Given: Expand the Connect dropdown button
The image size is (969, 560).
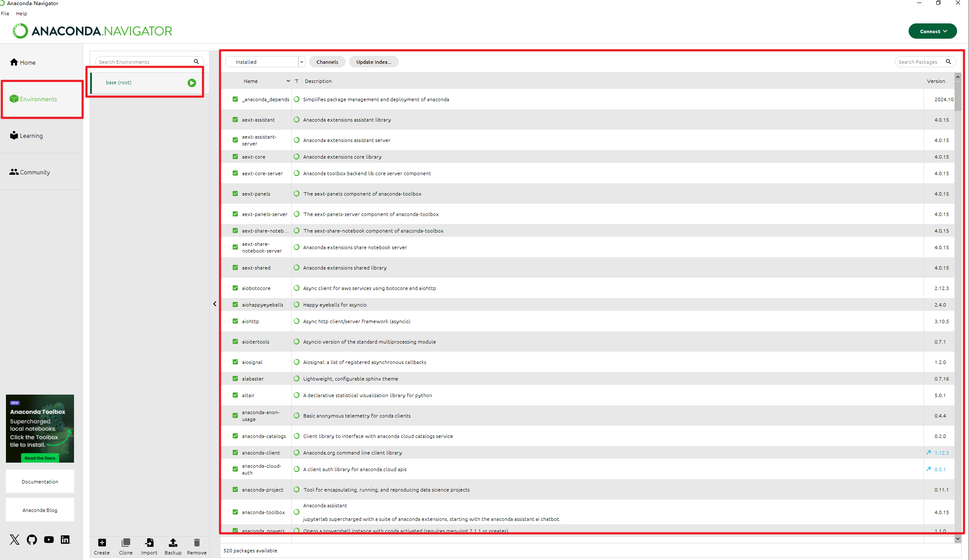Looking at the screenshot, I should point(932,31).
